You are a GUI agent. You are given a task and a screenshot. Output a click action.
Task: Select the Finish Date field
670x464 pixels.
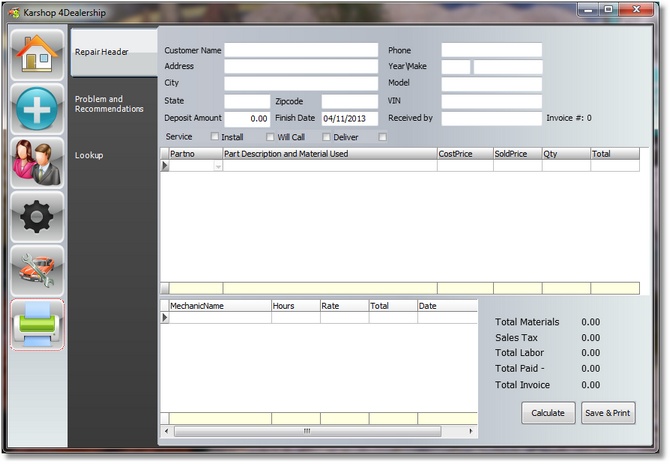pos(349,118)
